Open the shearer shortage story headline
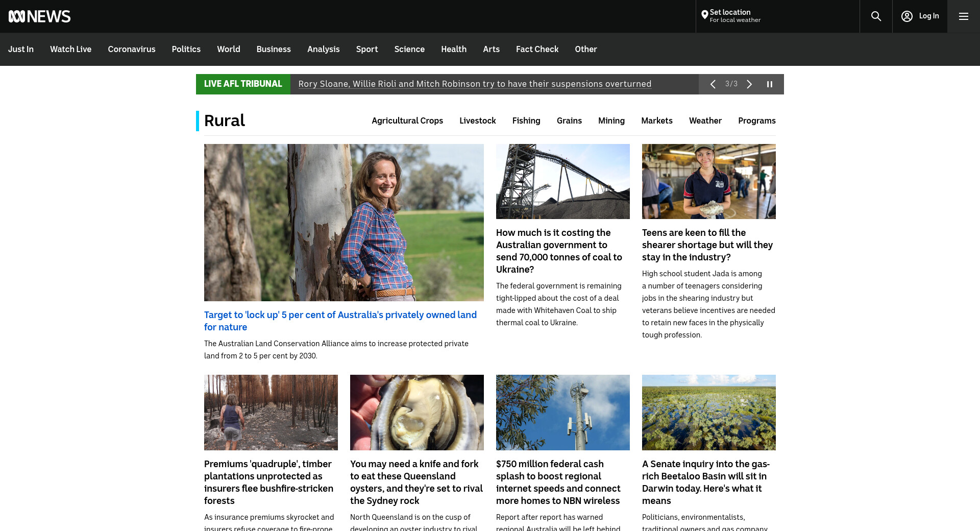The width and height of the screenshot is (980, 531). click(707, 245)
